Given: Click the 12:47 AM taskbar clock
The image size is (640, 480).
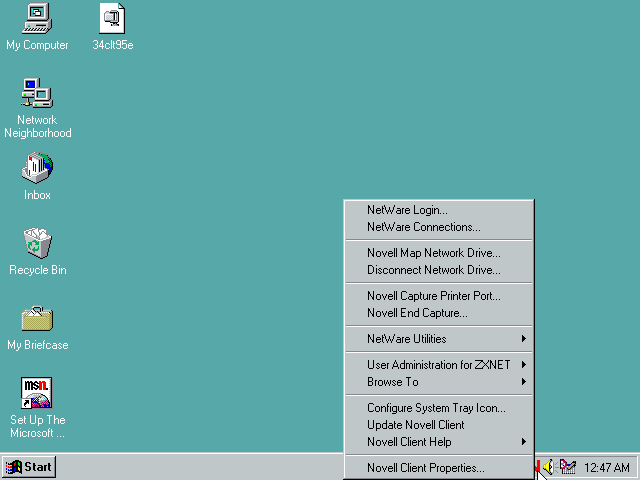Looking at the screenshot, I should tap(607, 467).
